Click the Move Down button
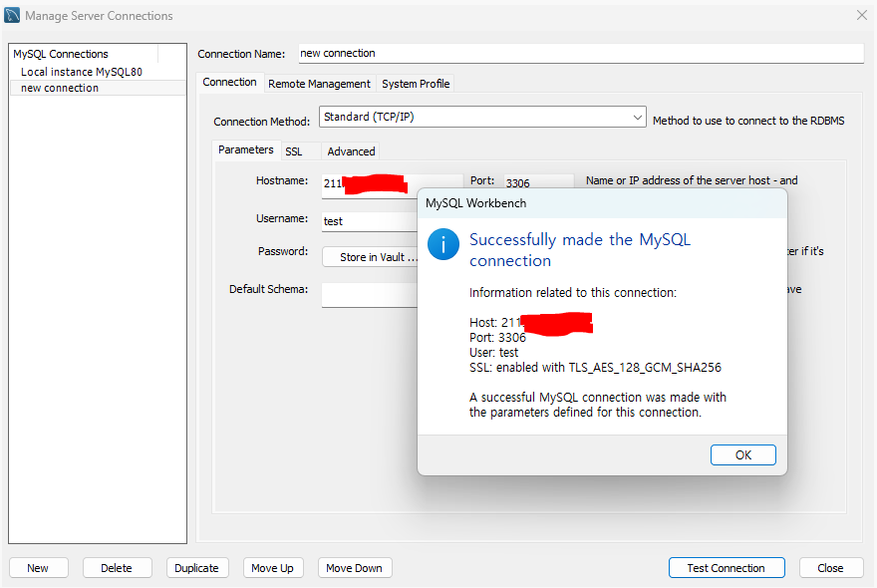The height and width of the screenshot is (588, 877). click(x=355, y=568)
